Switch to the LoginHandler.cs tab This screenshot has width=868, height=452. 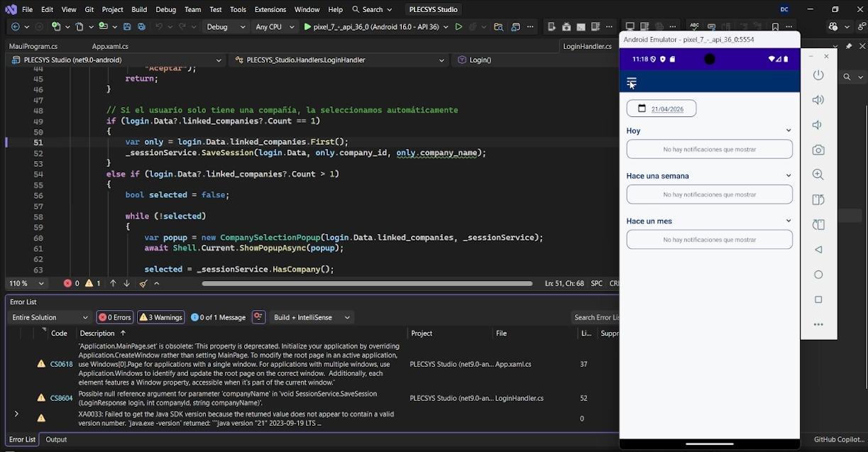587,46
